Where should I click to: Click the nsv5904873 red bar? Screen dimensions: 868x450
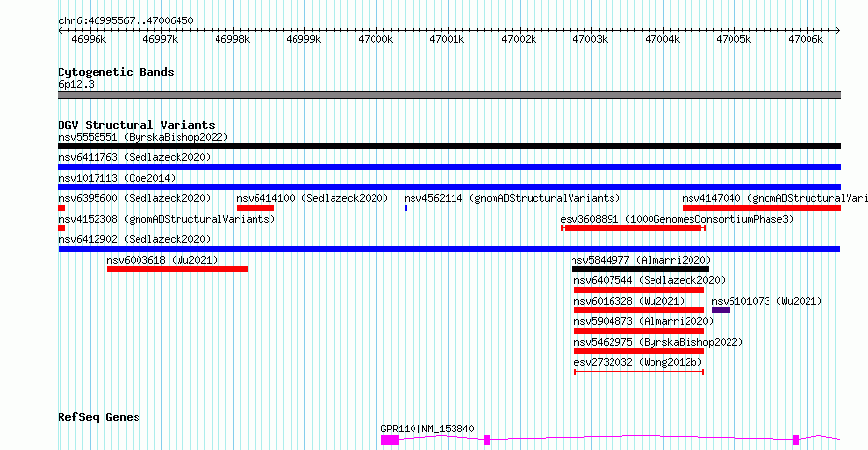640,331
